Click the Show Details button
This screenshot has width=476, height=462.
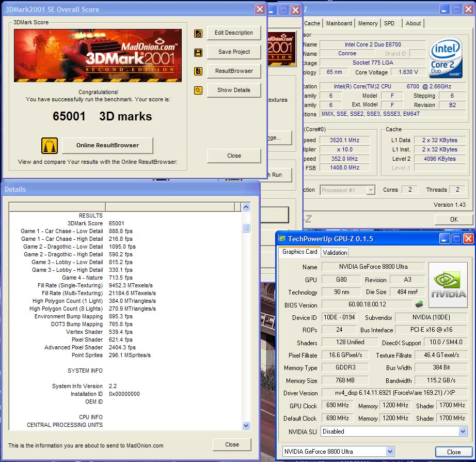click(234, 90)
